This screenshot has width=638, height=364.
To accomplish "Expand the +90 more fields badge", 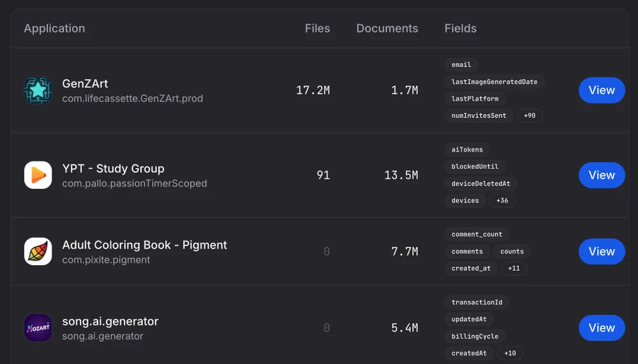I will click(x=530, y=116).
